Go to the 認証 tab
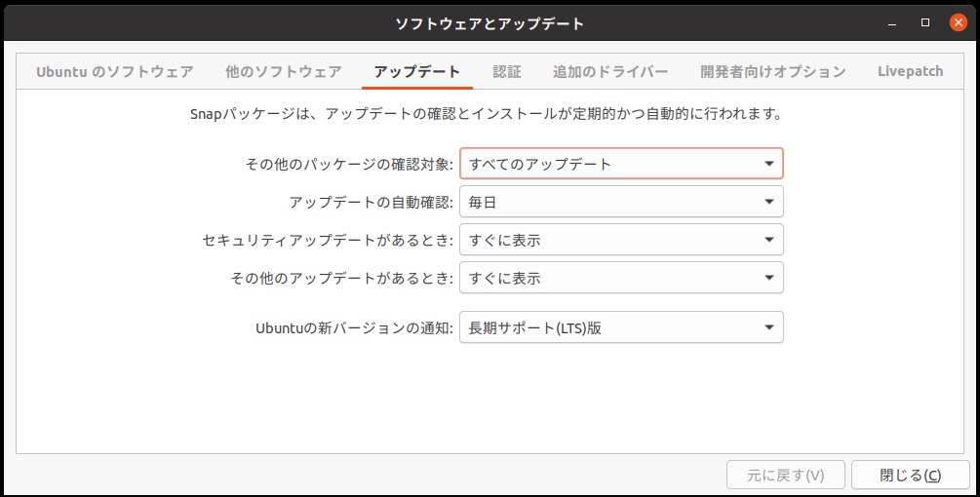Viewport: 980px width, 497px height. pyautogui.click(x=506, y=72)
